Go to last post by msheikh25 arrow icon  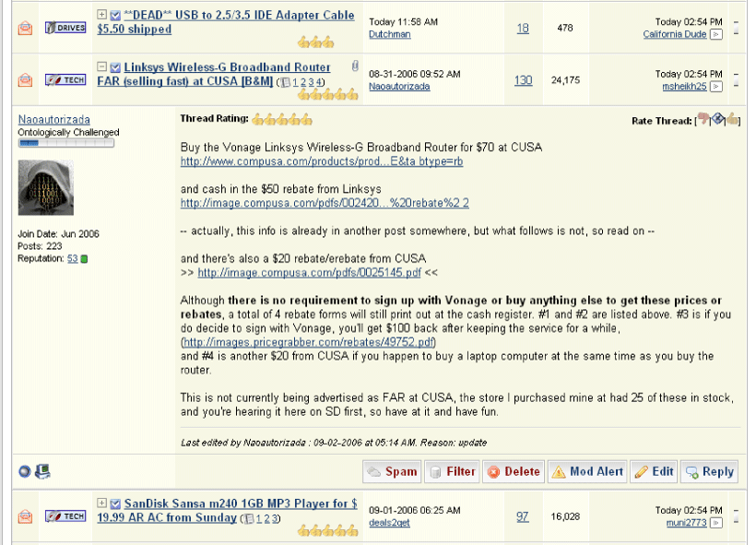point(717,87)
